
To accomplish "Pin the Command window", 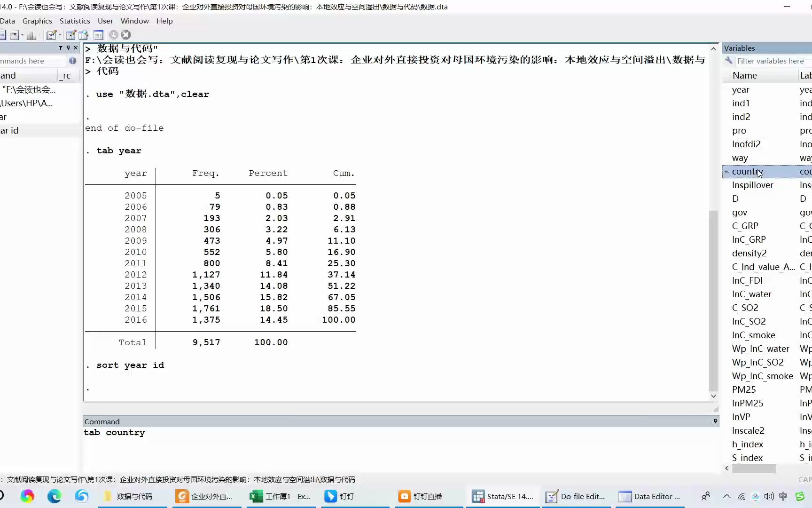I will (715, 421).
